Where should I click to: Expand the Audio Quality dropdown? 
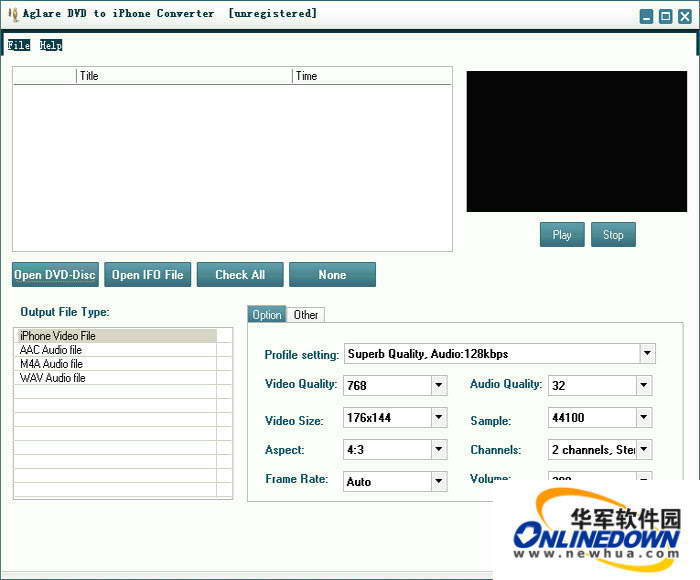[644, 385]
